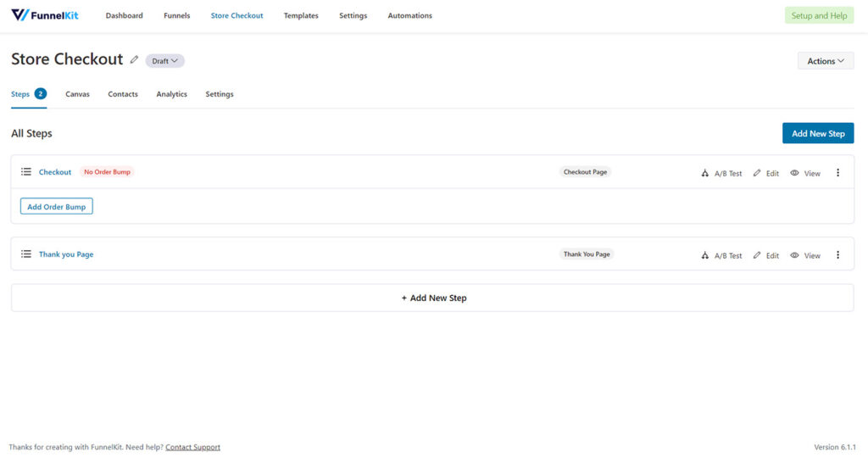Switch to the Canvas tab
The width and height of the screenshot is (868, 458).
tap(77, 94)
